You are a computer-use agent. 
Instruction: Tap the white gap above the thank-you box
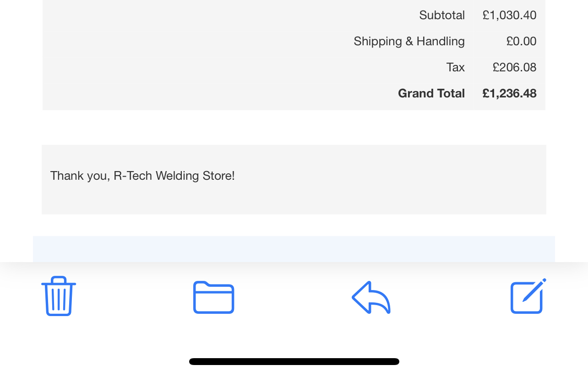[x=294, y=128]
